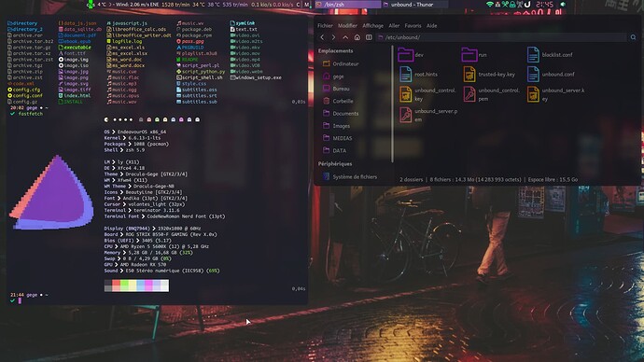Click the /etc/unbound/ location bar
Screen dimensions: 644x362
point(501,37)
